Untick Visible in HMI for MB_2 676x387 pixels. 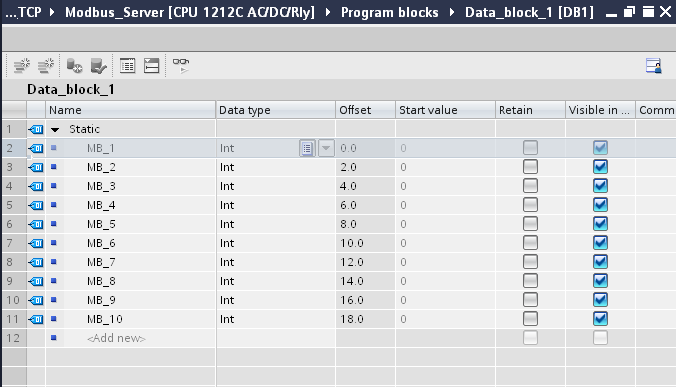pos(600,167)
